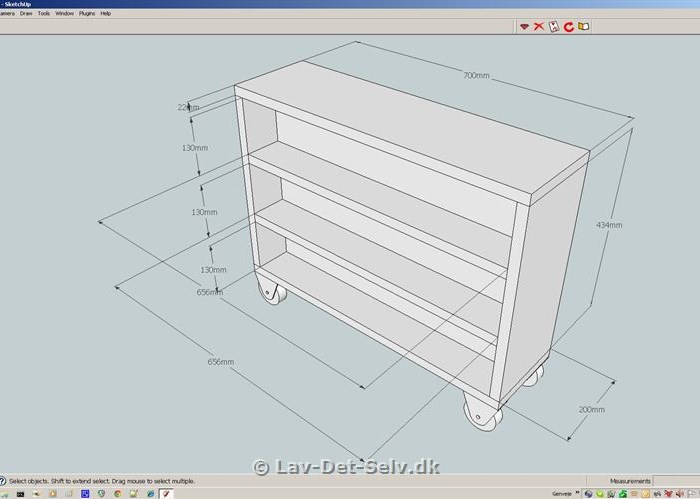
Task: Click the green round taskbar icon
Action: [x=101, y=494]
